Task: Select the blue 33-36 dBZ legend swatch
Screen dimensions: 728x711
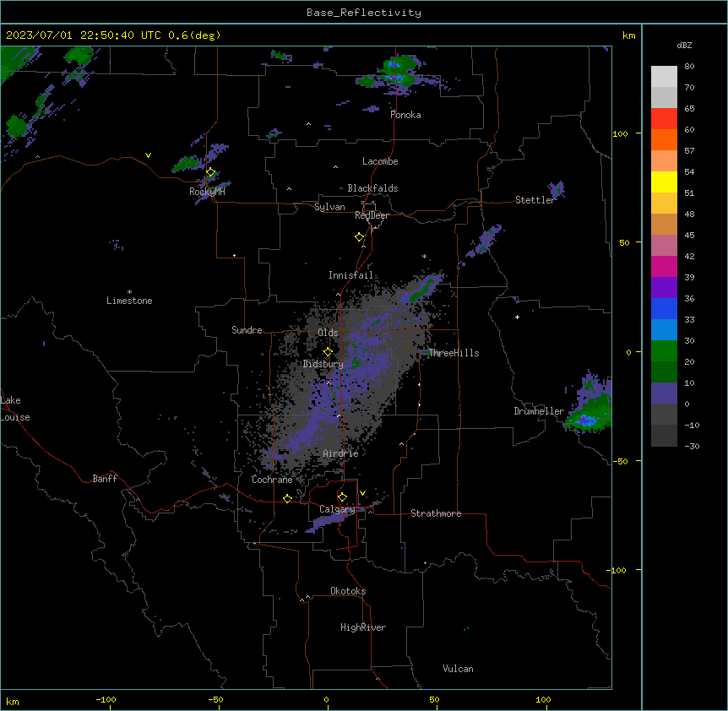Action: click(x=664, y=308)
